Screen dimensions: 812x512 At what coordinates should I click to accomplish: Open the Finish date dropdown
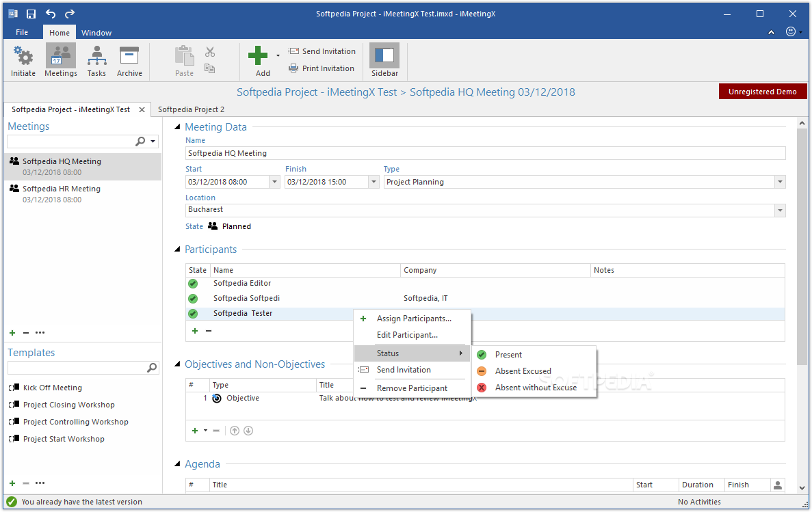(x=374, y=183)
